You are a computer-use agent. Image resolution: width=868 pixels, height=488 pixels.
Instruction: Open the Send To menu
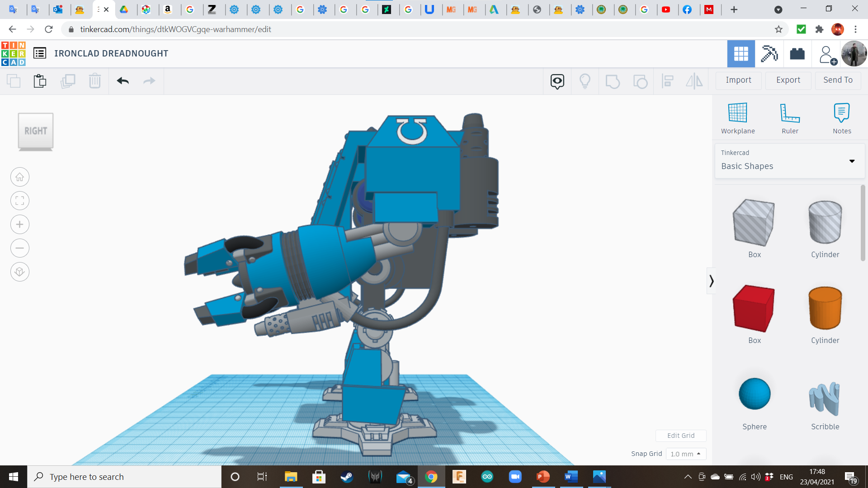click(x=837, y=80)
